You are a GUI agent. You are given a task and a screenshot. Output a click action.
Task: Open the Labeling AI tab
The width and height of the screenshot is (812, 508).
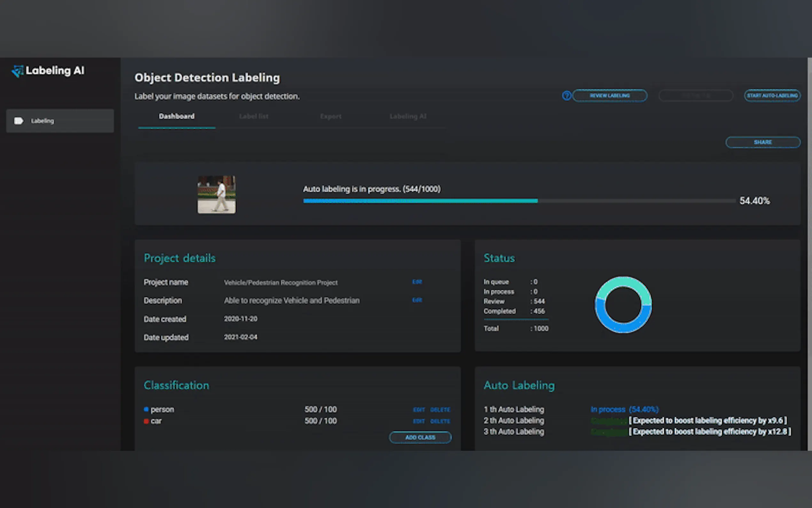[x=408, y=116]
